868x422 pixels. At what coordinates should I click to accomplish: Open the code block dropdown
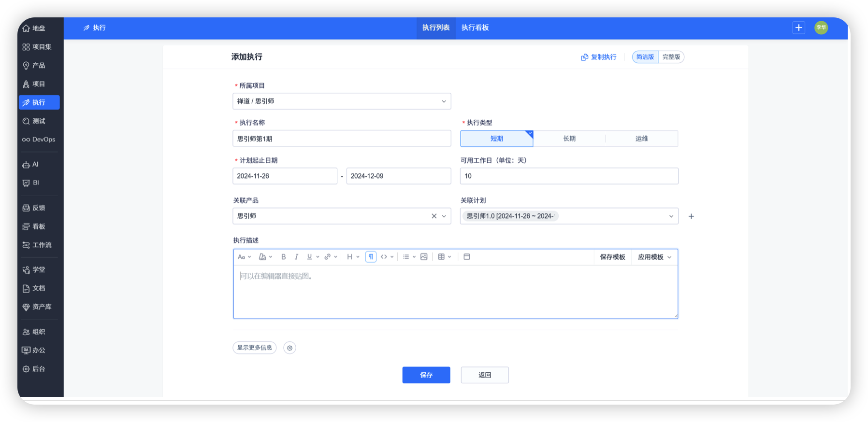387,257
